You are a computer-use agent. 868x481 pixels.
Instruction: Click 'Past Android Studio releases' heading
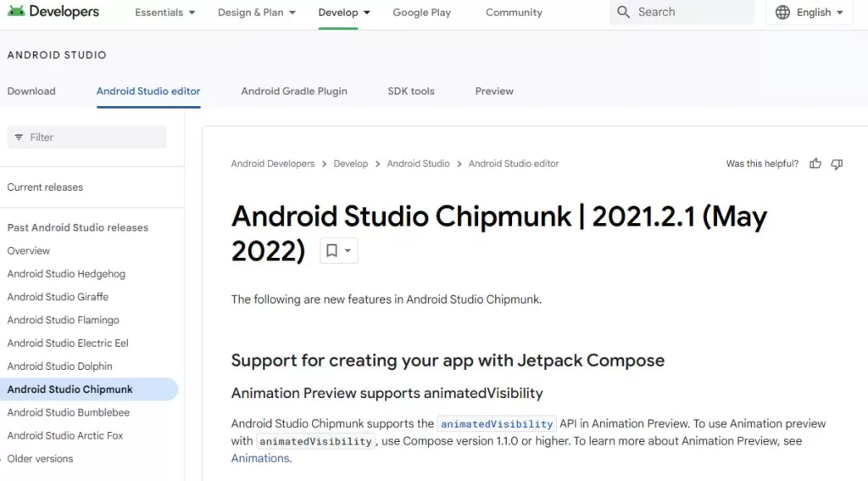77,227
